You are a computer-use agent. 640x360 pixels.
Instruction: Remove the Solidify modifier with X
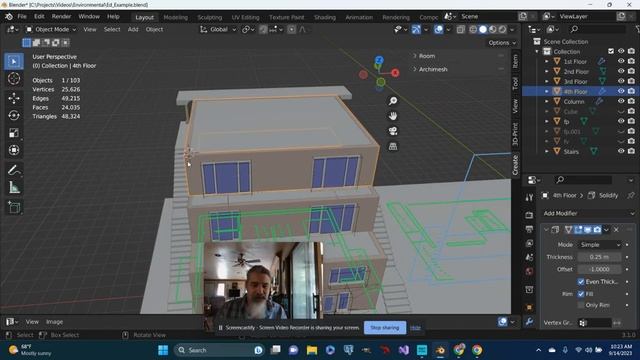point(616,230)
